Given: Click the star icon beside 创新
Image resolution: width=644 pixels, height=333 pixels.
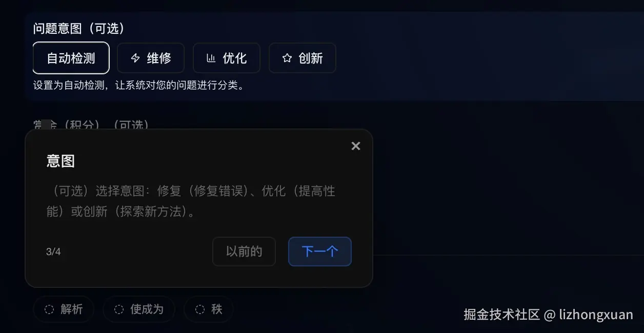Looking at the screenshot, I should 287,58.
